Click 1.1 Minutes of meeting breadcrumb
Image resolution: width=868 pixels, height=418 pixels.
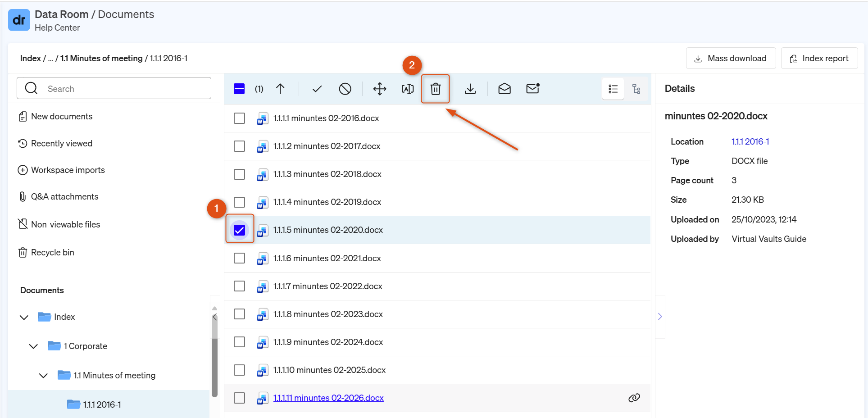[x=101, y=58]
